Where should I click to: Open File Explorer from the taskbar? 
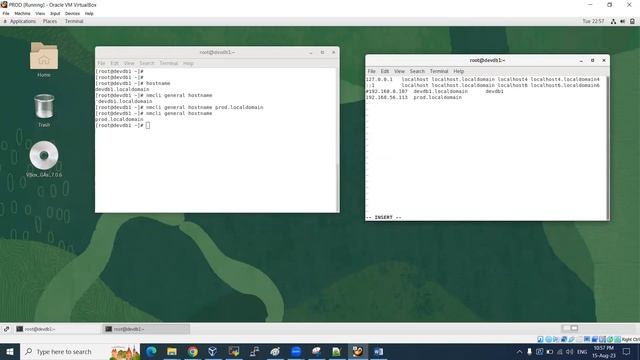172,351
